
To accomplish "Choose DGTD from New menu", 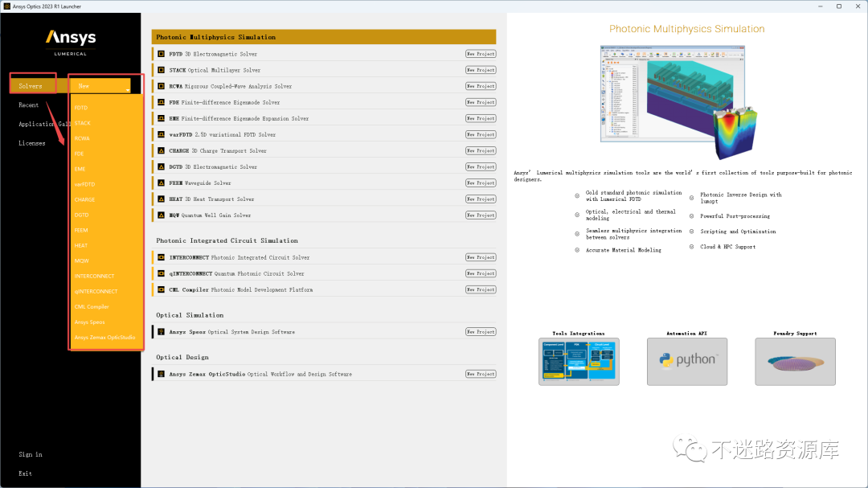I will (x=81, y=215).
